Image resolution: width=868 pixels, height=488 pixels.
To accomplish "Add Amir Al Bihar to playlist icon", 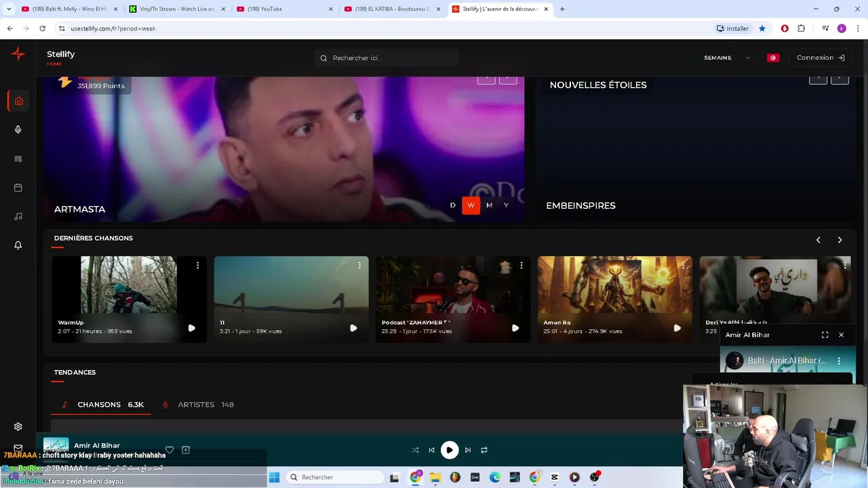I will click(186, 449).
